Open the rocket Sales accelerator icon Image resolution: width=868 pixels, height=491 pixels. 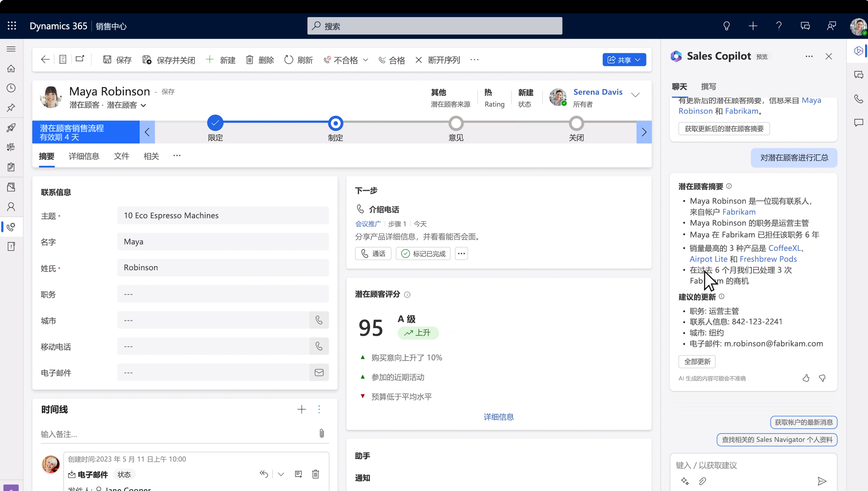[x=11, y=127]
